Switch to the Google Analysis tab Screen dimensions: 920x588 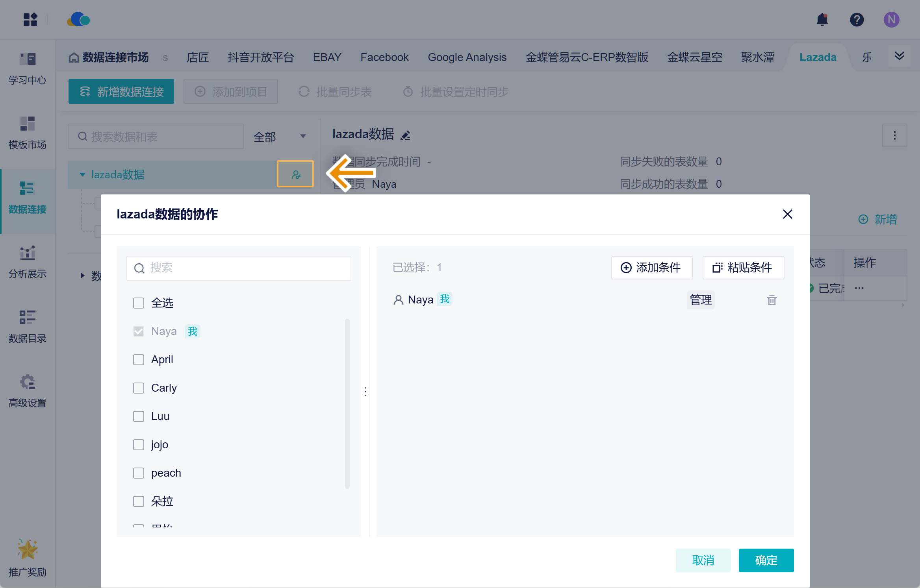[467, 57]
